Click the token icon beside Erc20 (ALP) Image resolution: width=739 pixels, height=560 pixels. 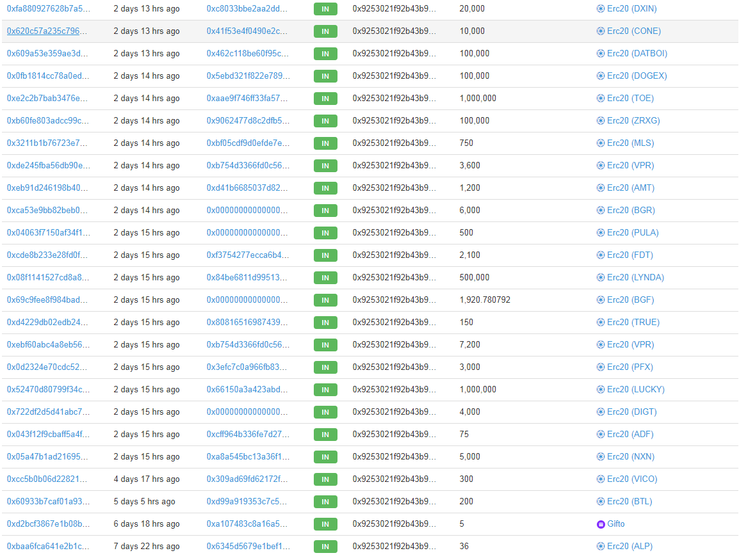[601, 547]
